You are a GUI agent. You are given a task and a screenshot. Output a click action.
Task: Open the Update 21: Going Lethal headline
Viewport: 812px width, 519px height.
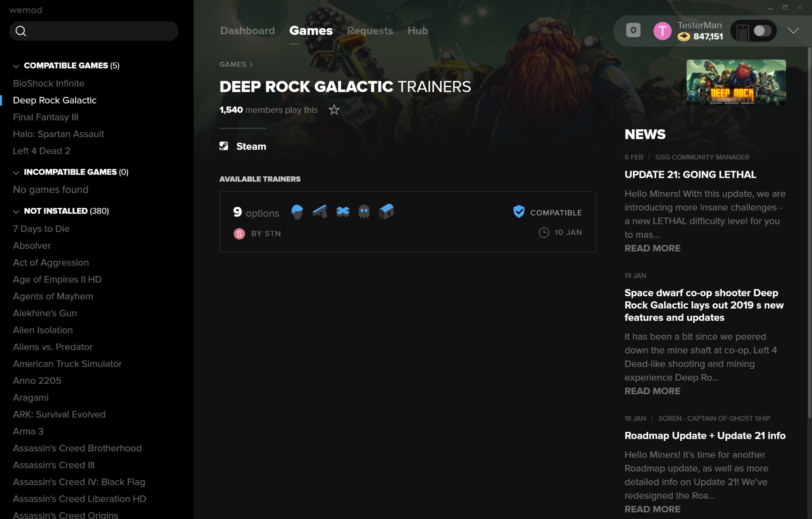pos(690,175)
